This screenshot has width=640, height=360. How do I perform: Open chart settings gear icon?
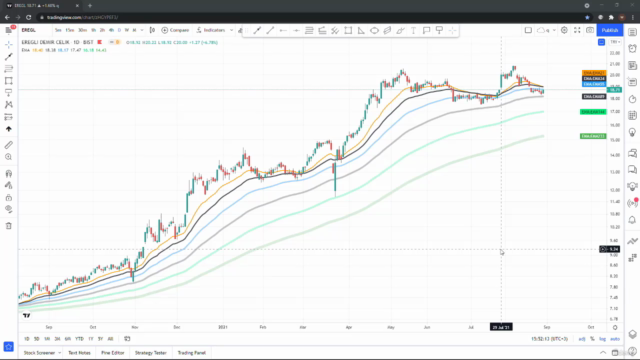(x=564, y=30)
